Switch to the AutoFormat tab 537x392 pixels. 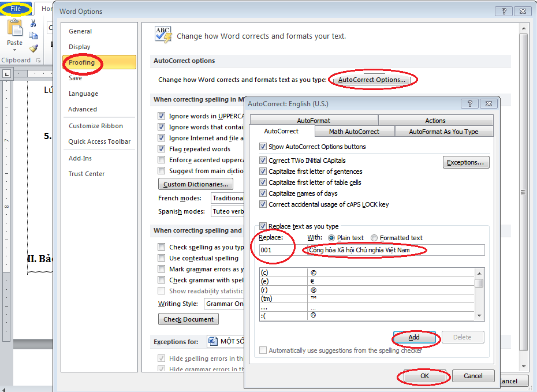click(x=314, y=121)
